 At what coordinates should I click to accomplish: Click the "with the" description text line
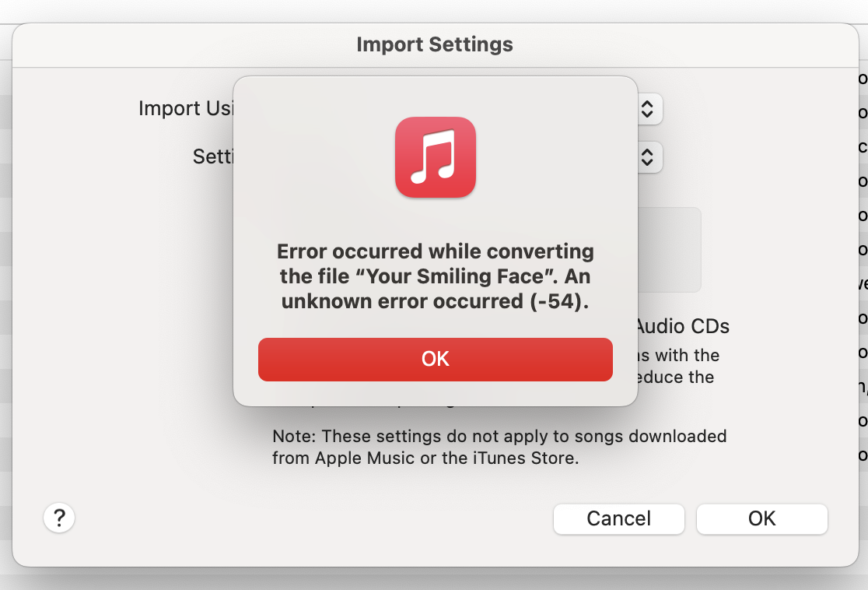tap(679, 355)
